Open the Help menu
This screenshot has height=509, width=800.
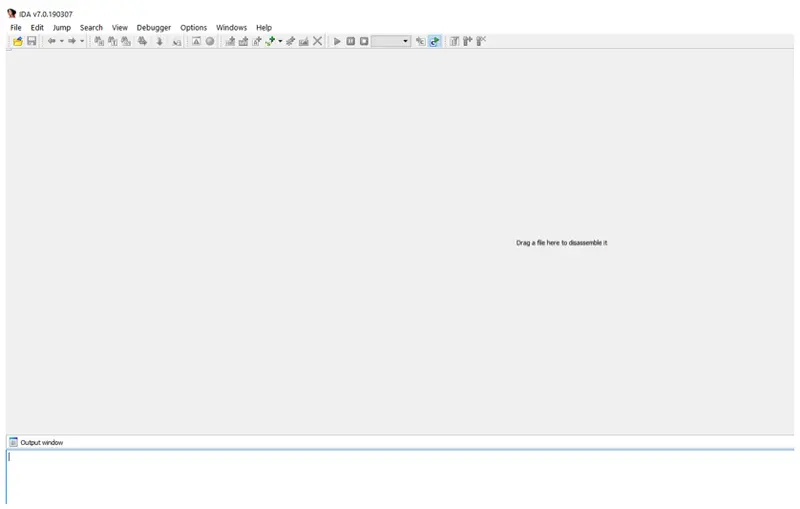coord(264,28)
